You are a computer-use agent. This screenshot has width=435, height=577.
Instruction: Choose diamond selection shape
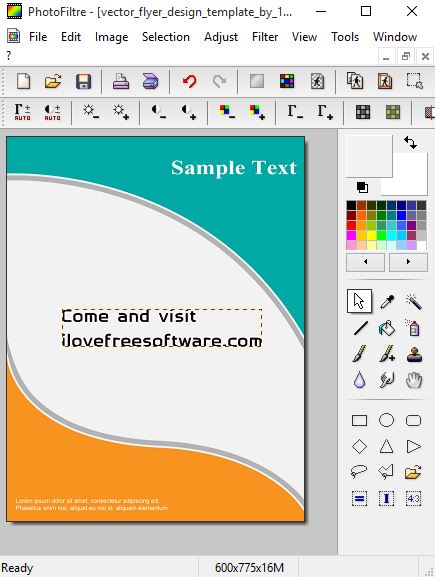click(x=359, y=446)
